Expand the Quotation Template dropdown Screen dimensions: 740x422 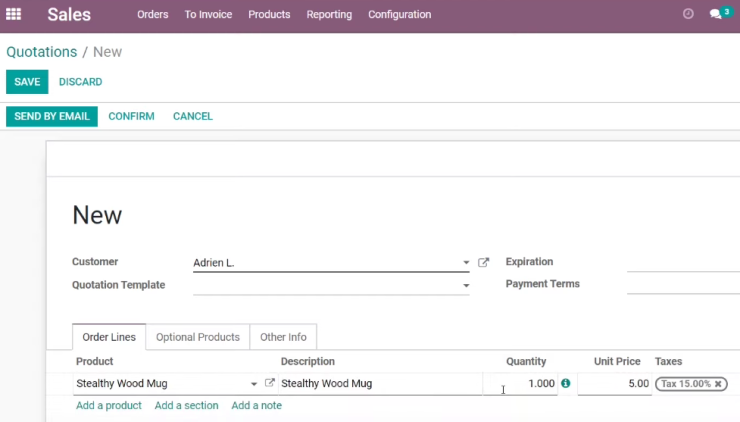click(466, 286)
